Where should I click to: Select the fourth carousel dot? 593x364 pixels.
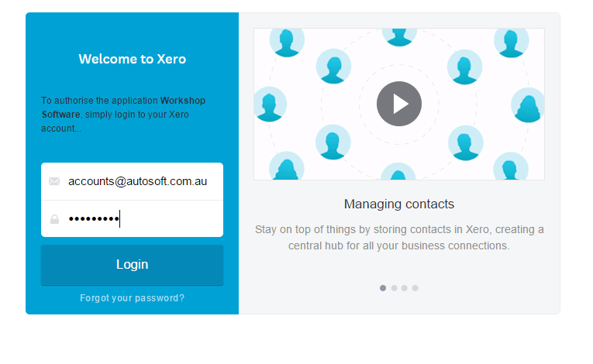[415, 288]
